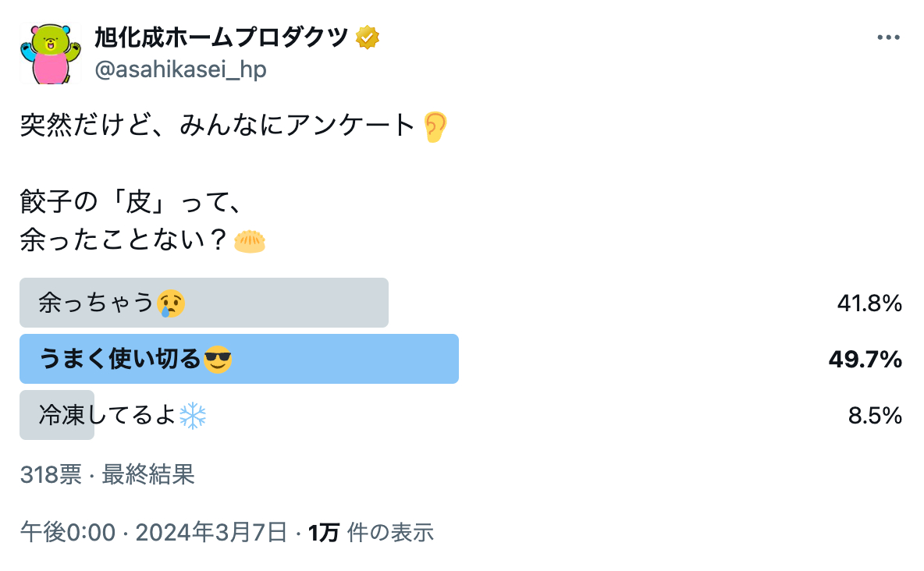This screenshot has height=571, width=924.
Task: Click the gold verified badge icon
Action: (x=368, y=37)
